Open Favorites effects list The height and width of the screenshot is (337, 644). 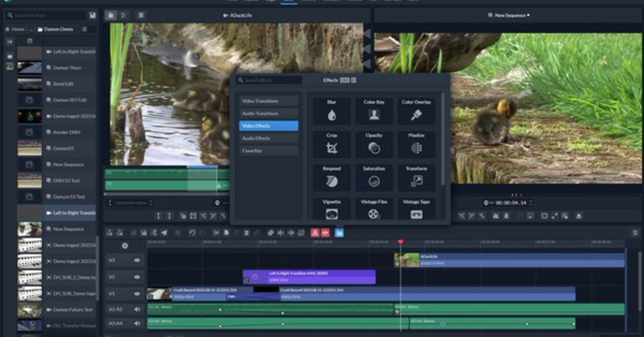268,151
